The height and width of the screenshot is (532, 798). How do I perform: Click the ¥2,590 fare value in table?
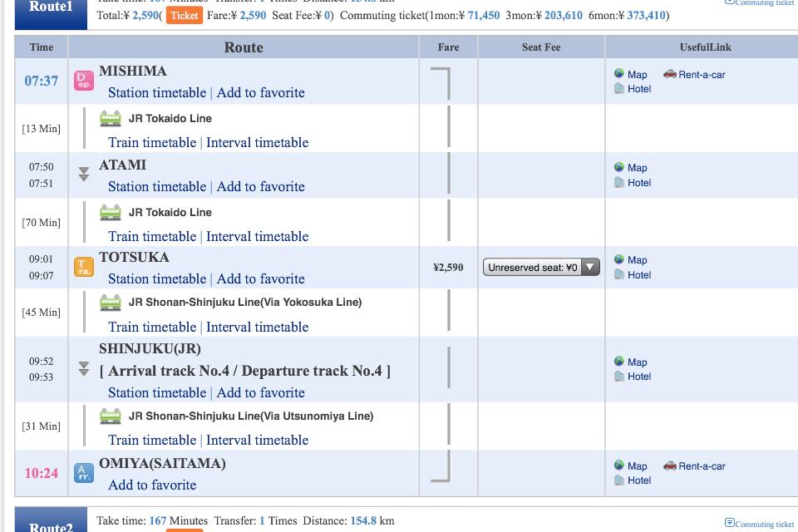click(x=448, y=268)
